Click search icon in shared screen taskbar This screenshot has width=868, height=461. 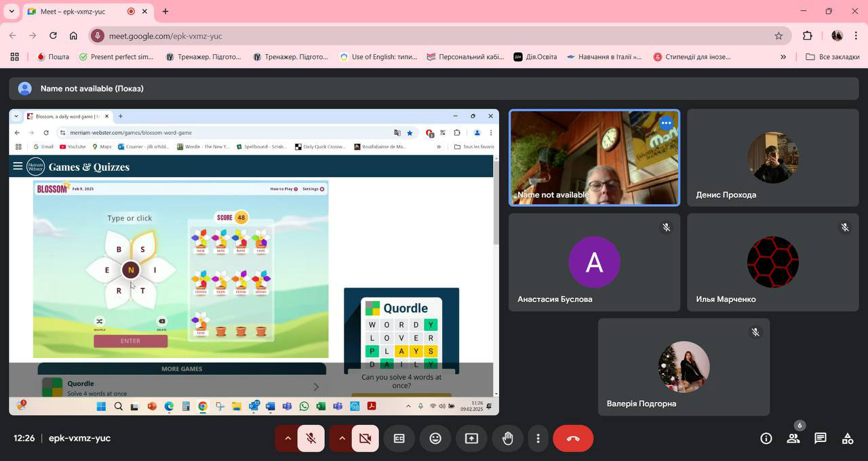(x=118, y=406)
